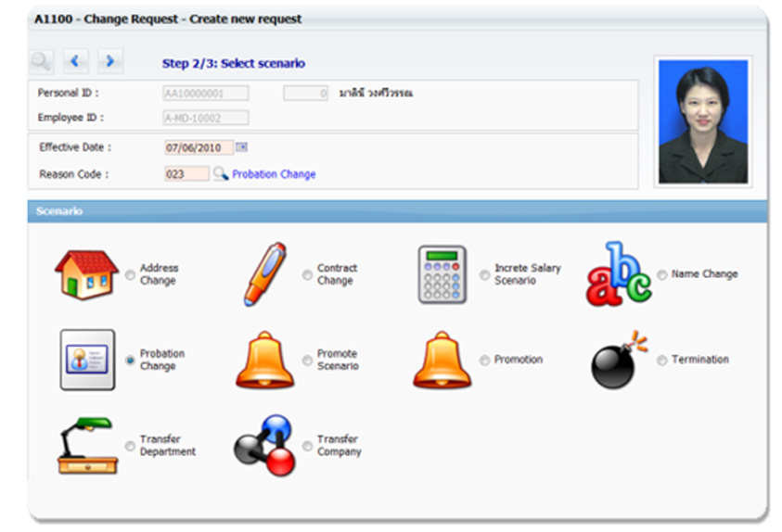Click the Transfer Department desk lamp icon
The image size is (782, 532).
[86, 446]
